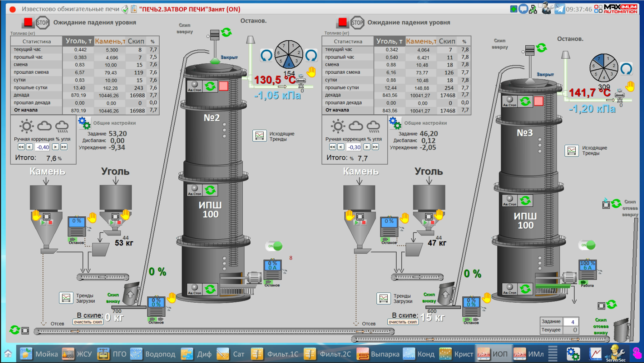Switch to the Водопод tab in bottom bar
The width and height of the screenshot is (644, 363).
coord(153,354)
